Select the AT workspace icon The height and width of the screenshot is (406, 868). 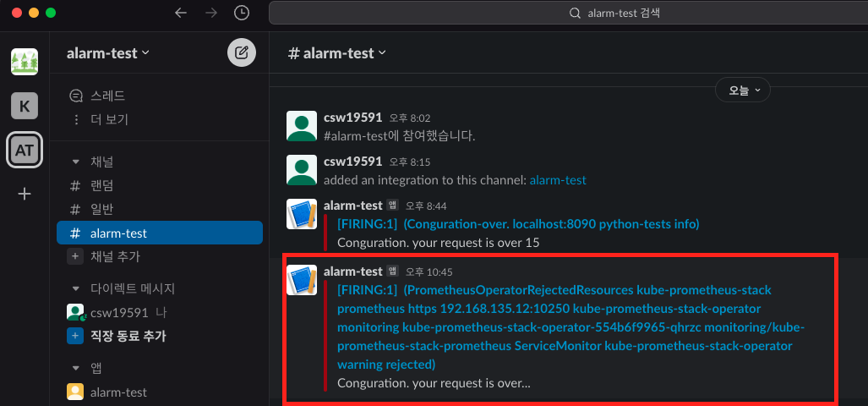(25, 150)
